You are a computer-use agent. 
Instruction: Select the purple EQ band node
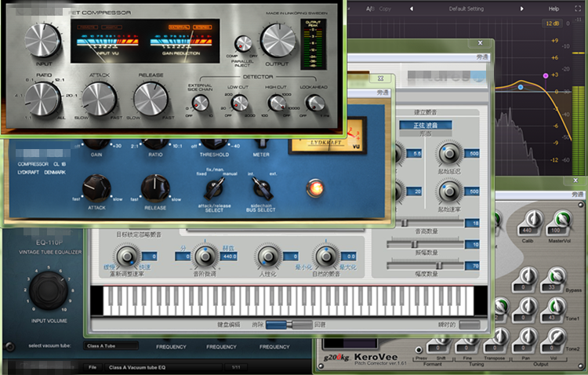point(546,76)
